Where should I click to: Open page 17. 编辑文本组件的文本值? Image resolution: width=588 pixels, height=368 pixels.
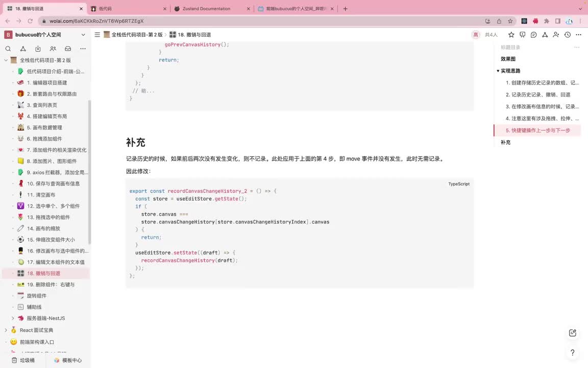tap(56, 262)
